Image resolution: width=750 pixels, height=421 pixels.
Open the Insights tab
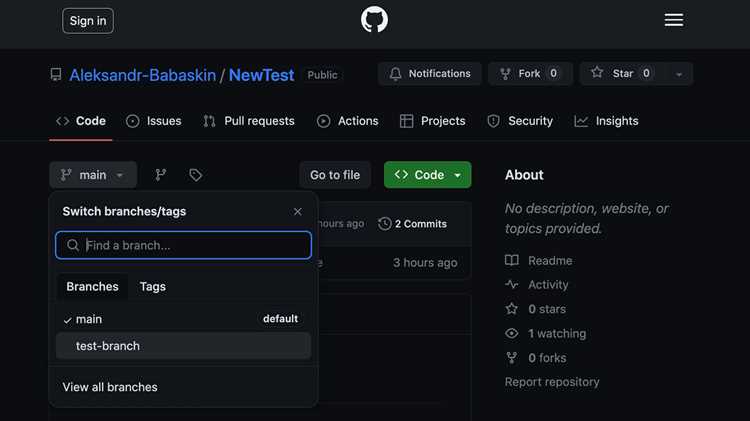pyautogui.click(x=606, y=121)
